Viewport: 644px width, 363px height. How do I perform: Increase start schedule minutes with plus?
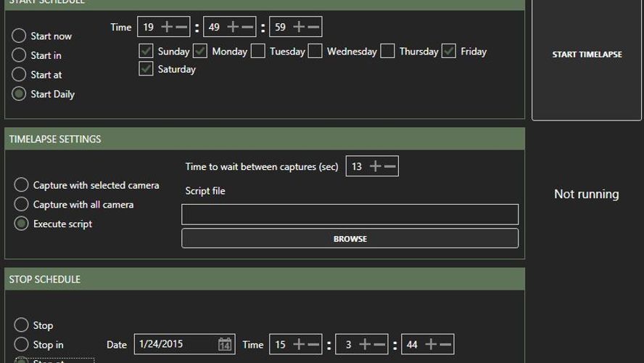coord(233,27)
